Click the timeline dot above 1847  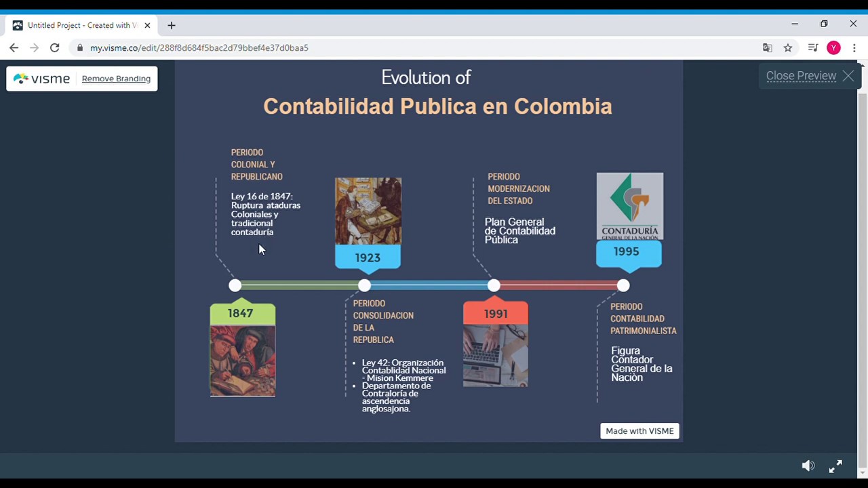[235, 285]
